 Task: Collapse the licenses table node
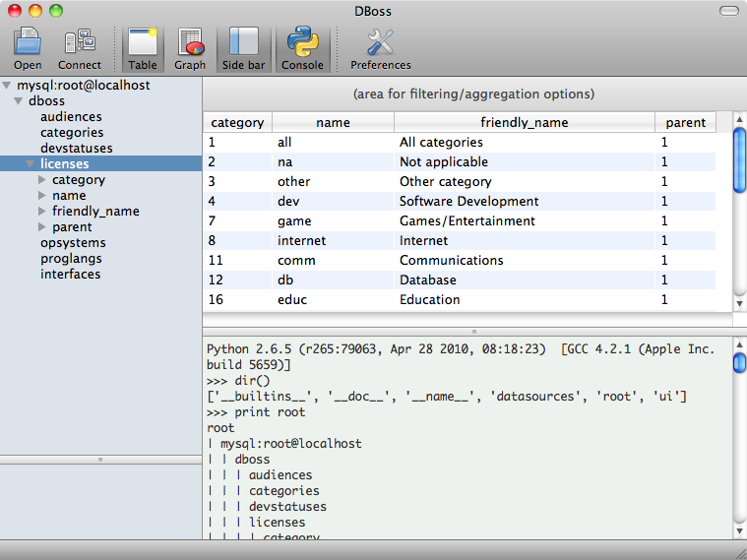(x=30, y=164)
